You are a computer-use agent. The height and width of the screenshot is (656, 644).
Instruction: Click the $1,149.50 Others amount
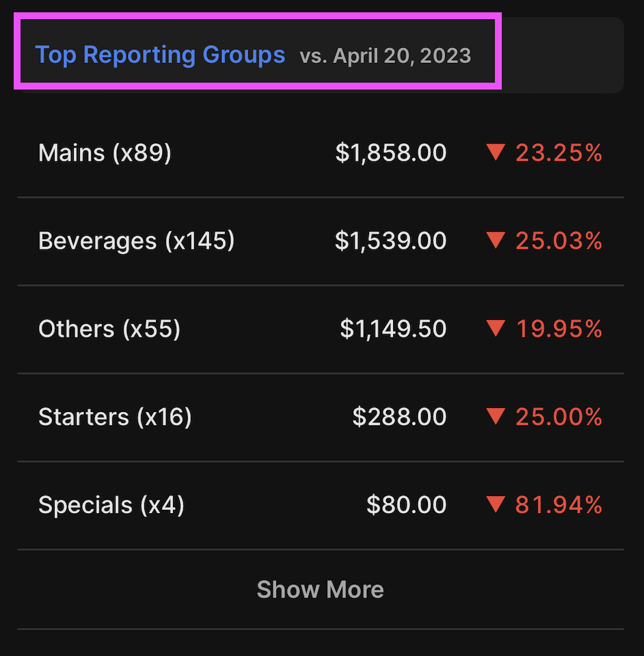393,329
